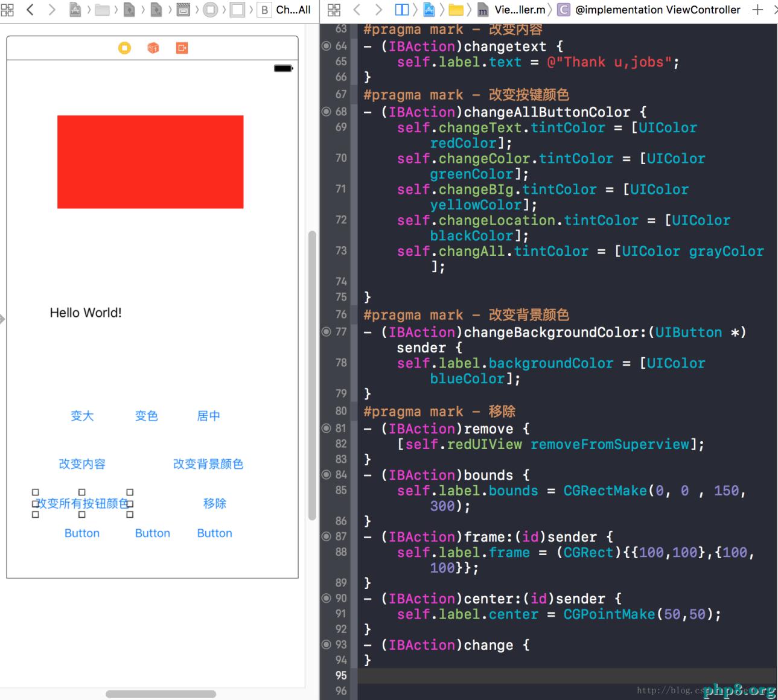Click the orange First Responder cube icon
Screen dimensions: 778x700
tap(153, 48)
